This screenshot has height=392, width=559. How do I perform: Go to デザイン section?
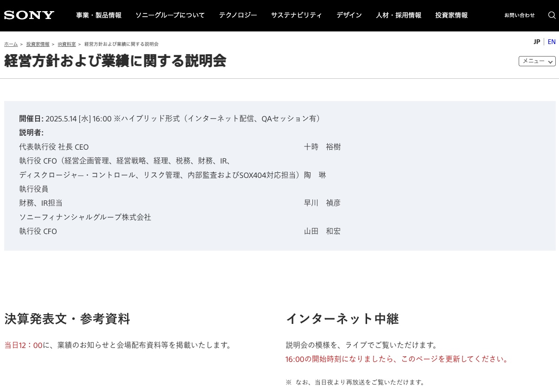[x=349, y=15]
